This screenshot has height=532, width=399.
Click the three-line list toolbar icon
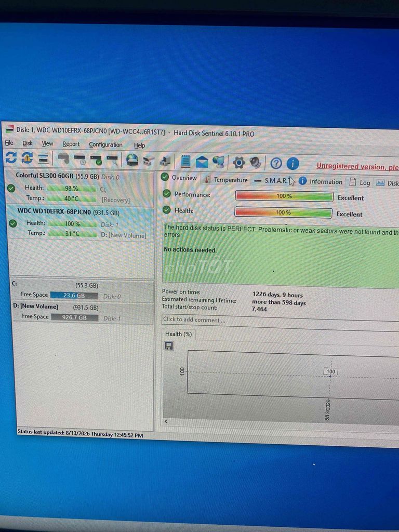click(44, 158)
